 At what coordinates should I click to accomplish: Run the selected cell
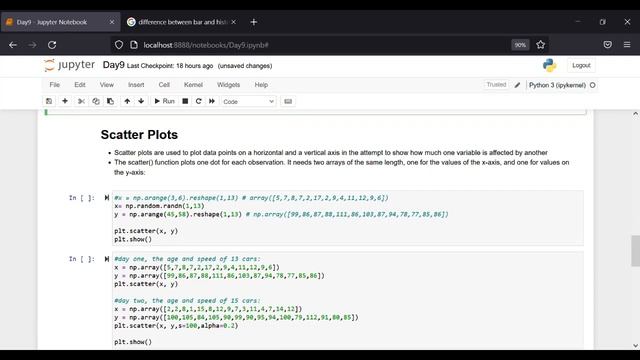[x=164, y=101]
